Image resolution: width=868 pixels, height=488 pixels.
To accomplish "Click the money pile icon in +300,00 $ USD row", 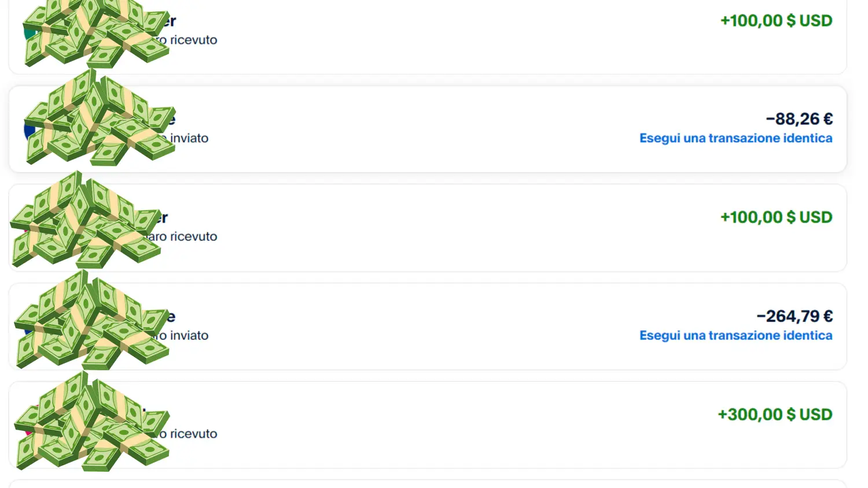I will tap(91, 422).
